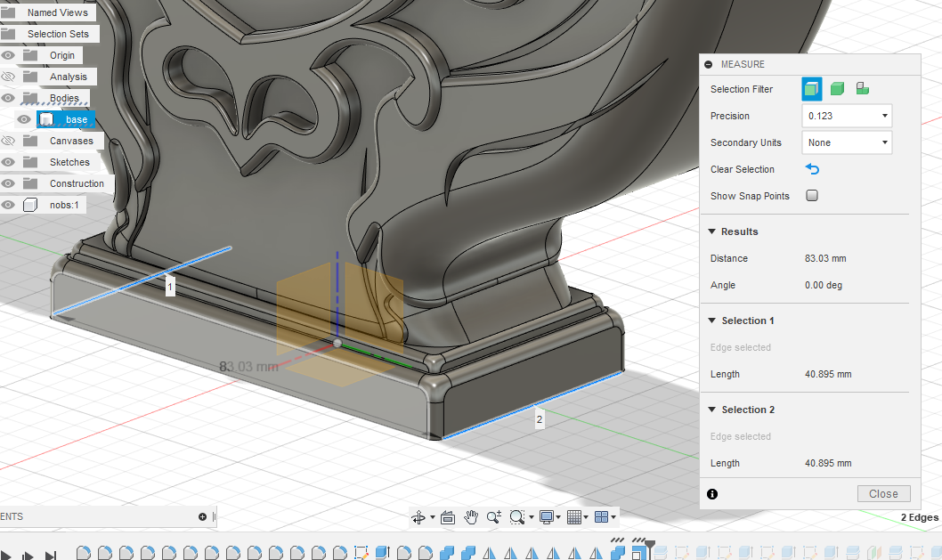Viewport: 942px width, 560px height.
Task: Show the Canvases folder via eye icon
Action: click(8, 141)
